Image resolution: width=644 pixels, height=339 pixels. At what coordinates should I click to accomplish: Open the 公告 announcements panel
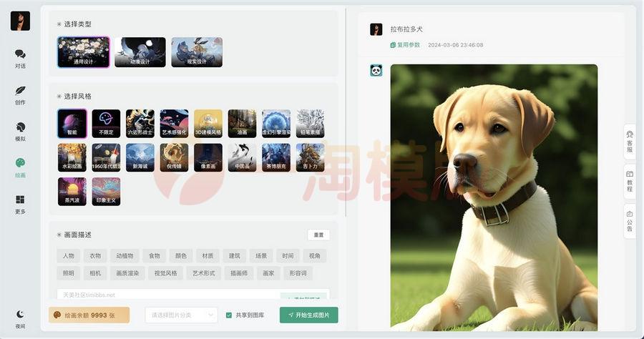pyautogui.click(x=630, y=220)
